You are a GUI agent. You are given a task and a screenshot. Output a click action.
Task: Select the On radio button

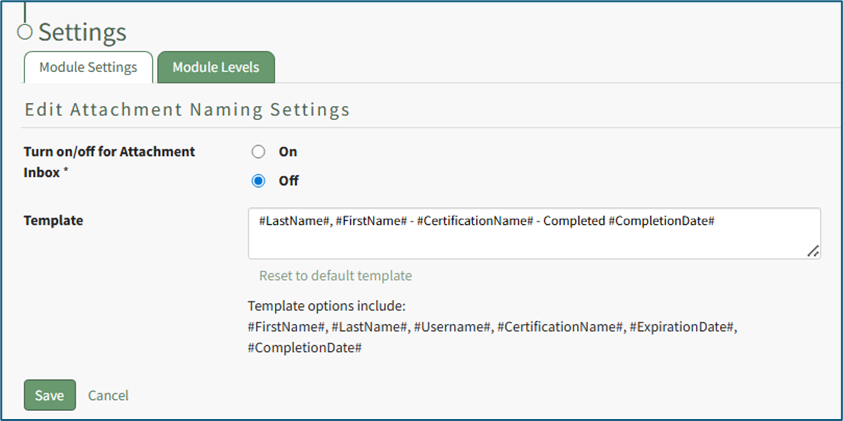pyautogui.click(x=258, y=152)
